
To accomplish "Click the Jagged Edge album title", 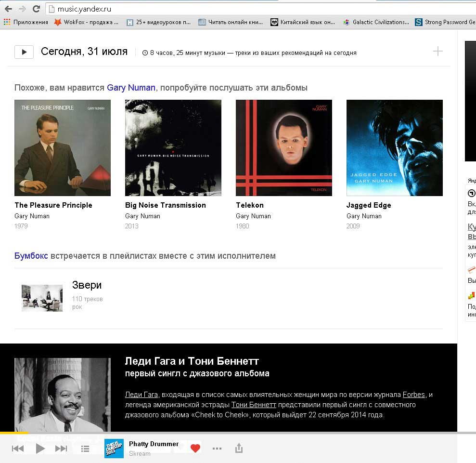I will coord(369,205).
